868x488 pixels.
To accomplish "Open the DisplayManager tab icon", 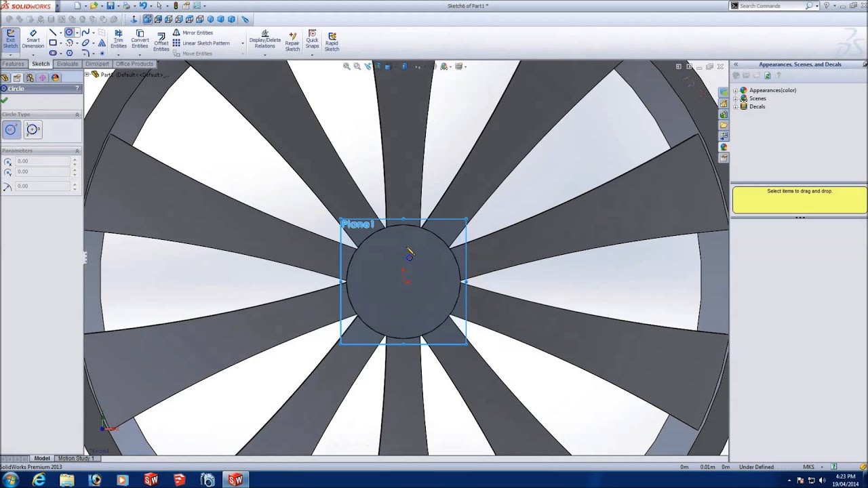I will coord(56,77).
